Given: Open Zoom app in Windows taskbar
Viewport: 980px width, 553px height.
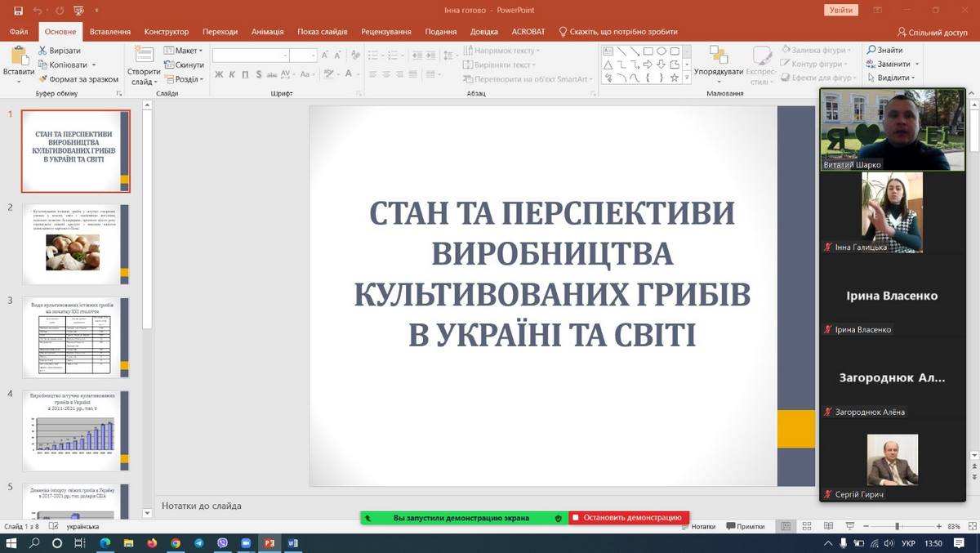Looking at the screenshot, I should click(x=246, y=543).
